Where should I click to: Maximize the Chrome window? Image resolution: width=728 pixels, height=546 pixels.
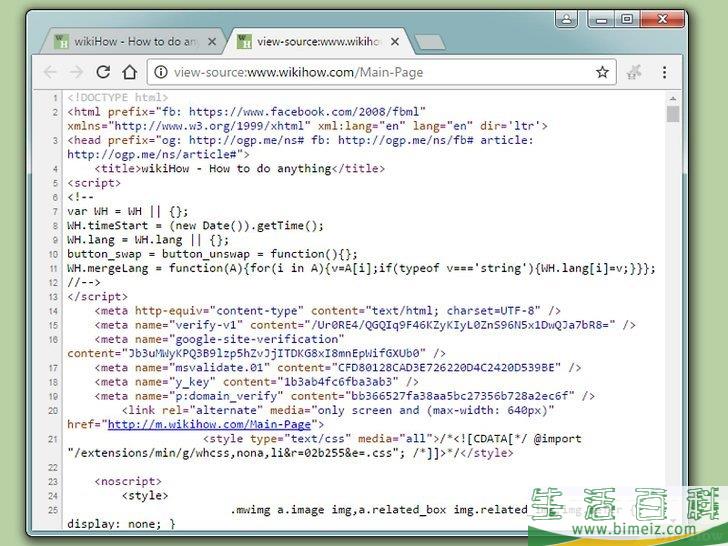(627, 19)
